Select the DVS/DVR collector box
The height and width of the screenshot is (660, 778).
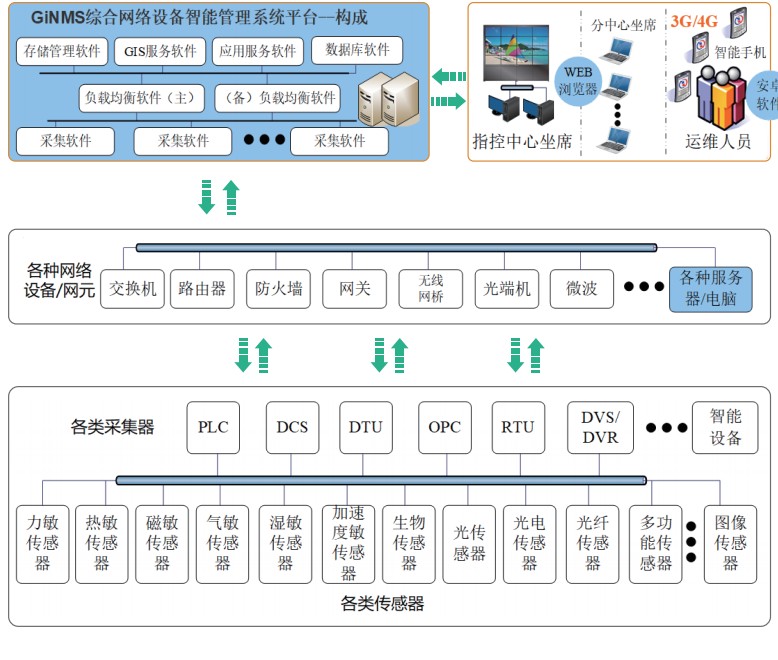click(x=600, y=427)
